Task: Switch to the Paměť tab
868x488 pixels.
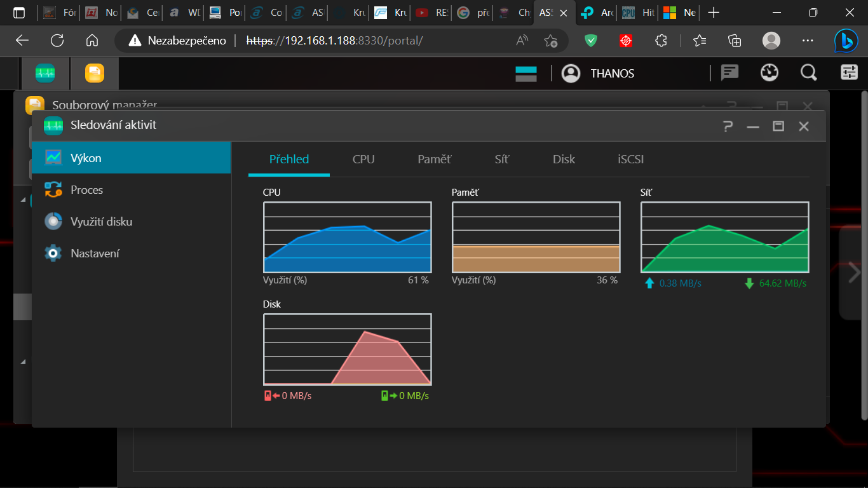Action: click(435, 159)
